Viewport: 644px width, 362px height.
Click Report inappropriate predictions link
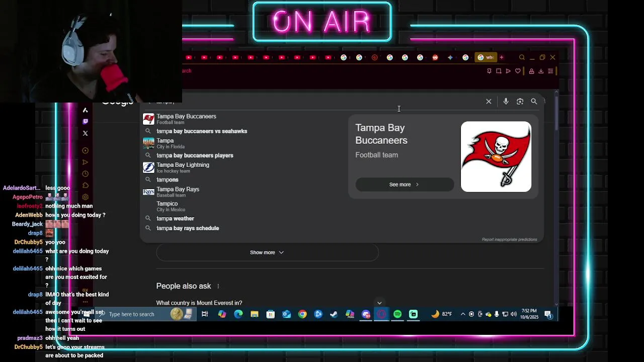(509, 239)
